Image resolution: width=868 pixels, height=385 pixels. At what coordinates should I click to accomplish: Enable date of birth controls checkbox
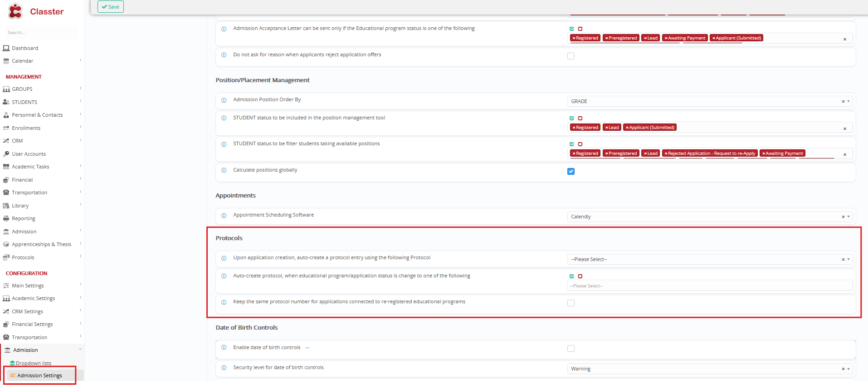pos(571,349)
